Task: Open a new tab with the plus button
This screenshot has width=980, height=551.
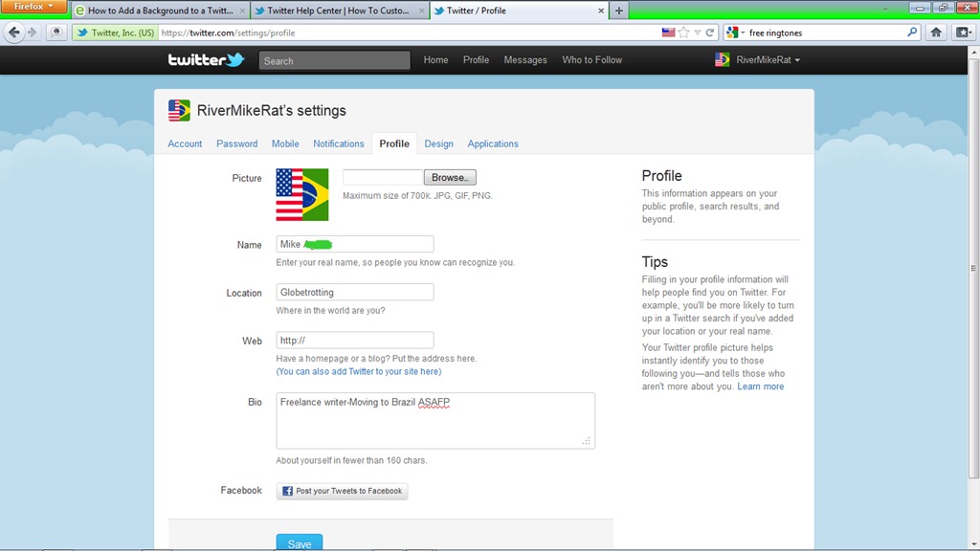Action: point(619,11)
